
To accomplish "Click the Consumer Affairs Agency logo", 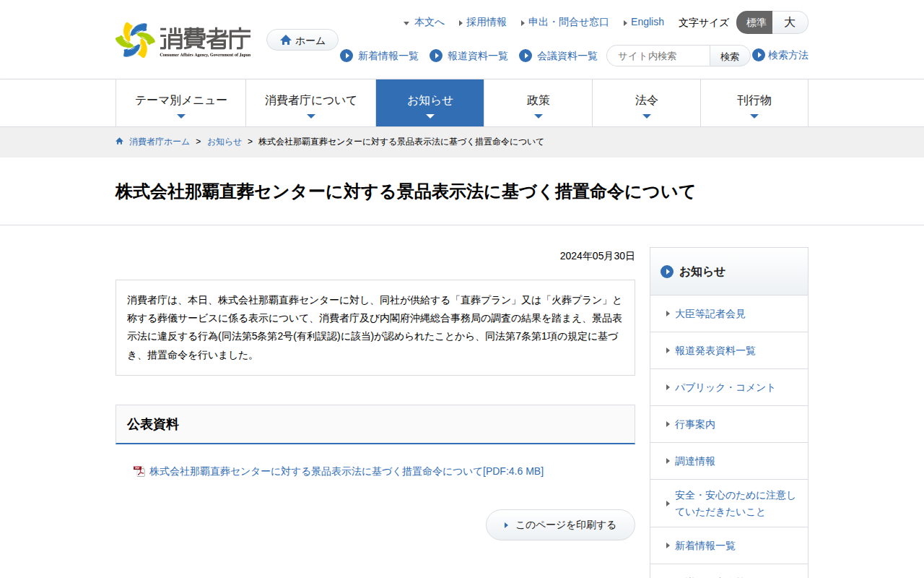I will point(183,40).
